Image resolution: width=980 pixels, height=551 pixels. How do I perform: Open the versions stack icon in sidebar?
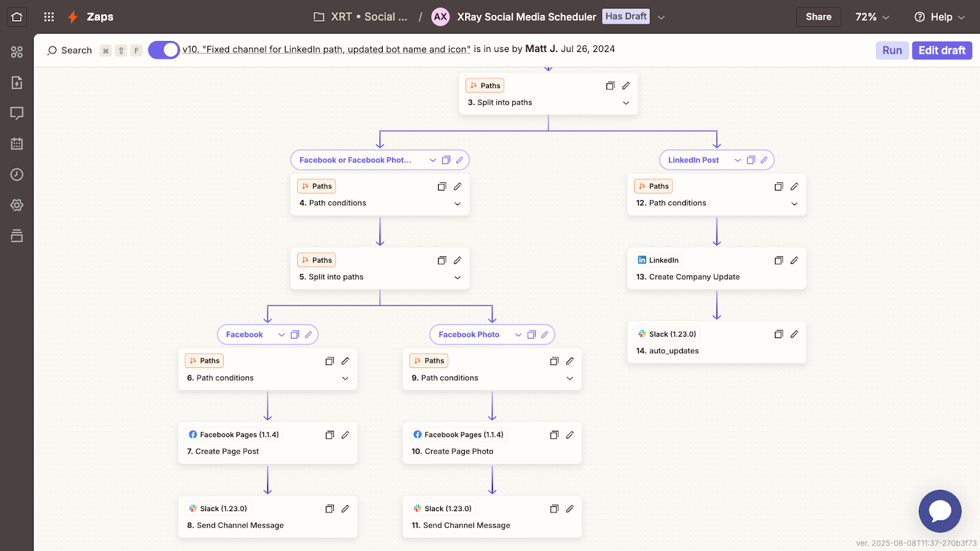pyautogui.click(x=17, y=236)
